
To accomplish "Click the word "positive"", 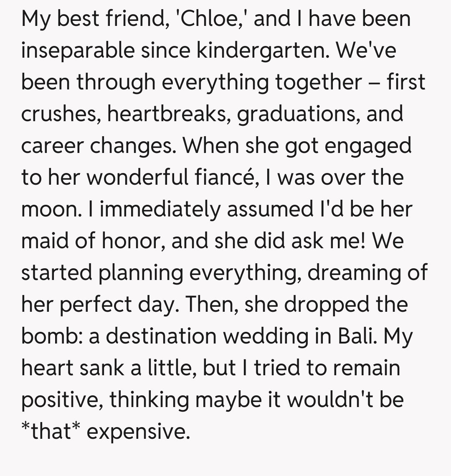I will click(x=62, y=400).
